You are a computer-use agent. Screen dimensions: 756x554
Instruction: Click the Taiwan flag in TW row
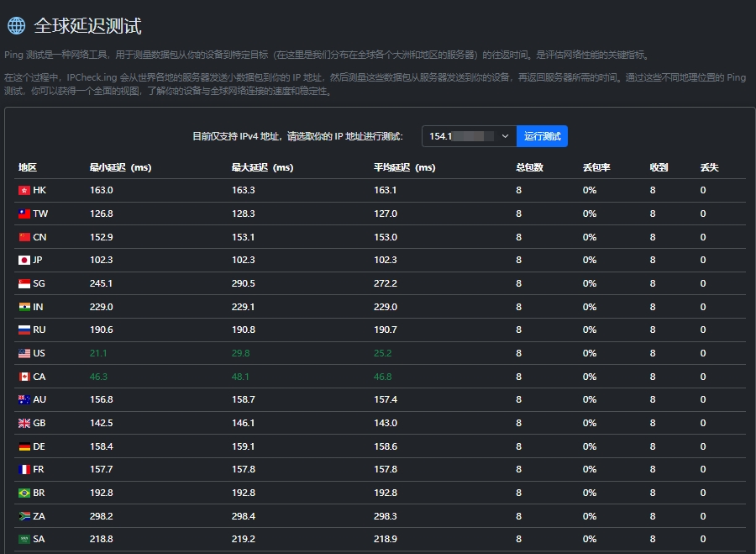[24, 214]
